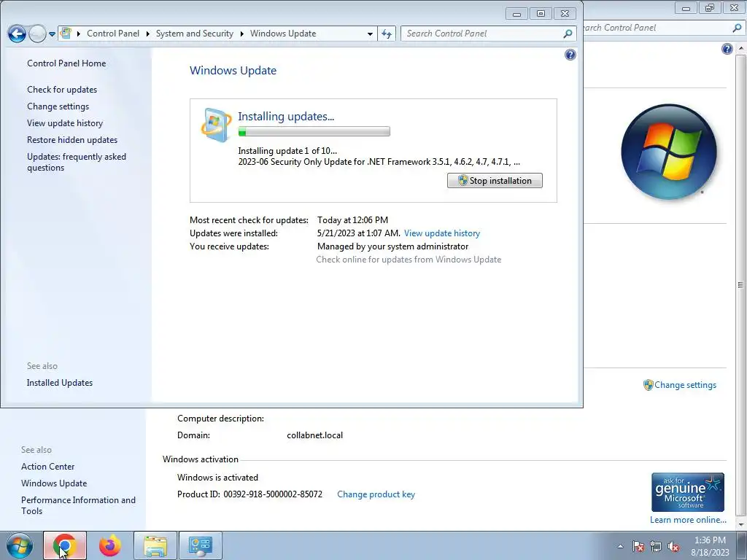Viewport: 747px width, 560px height.
Task: Launch Google Chrome from the taskbar
Action: point(65,545)
